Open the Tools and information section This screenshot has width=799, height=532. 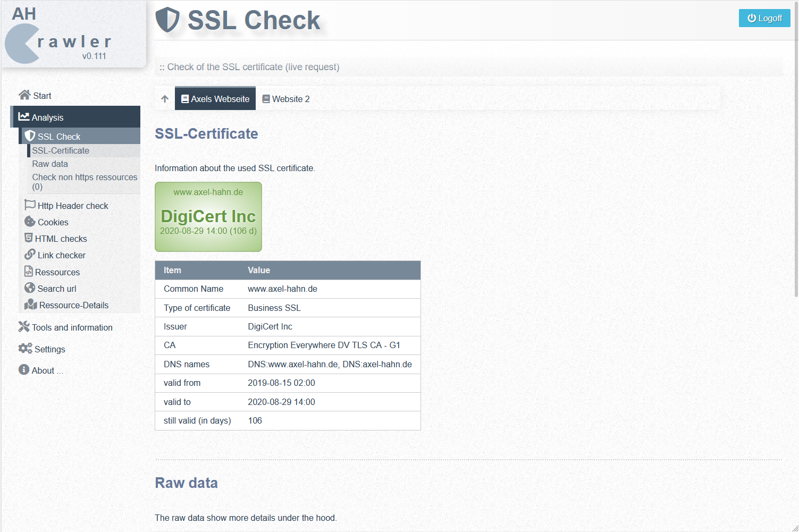click(66, 327)
